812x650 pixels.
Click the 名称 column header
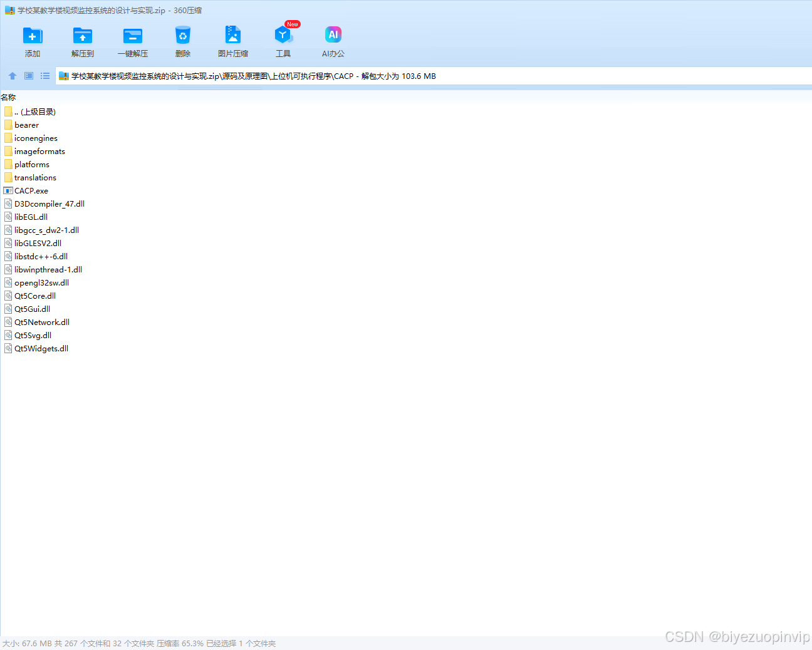point(8,97)
